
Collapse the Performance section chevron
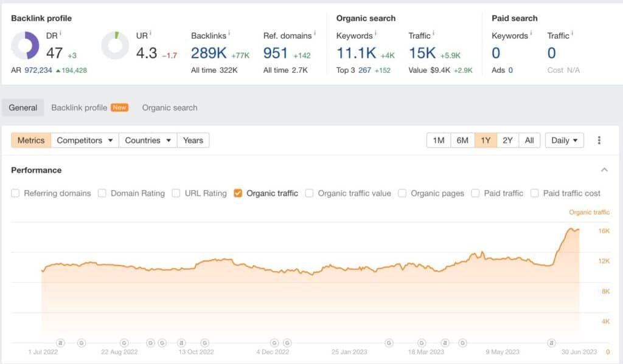(x=604, y=170)
